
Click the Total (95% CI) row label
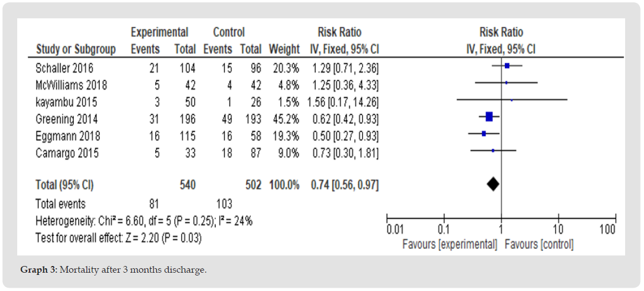pyautogui.click(x=64, y=185)
